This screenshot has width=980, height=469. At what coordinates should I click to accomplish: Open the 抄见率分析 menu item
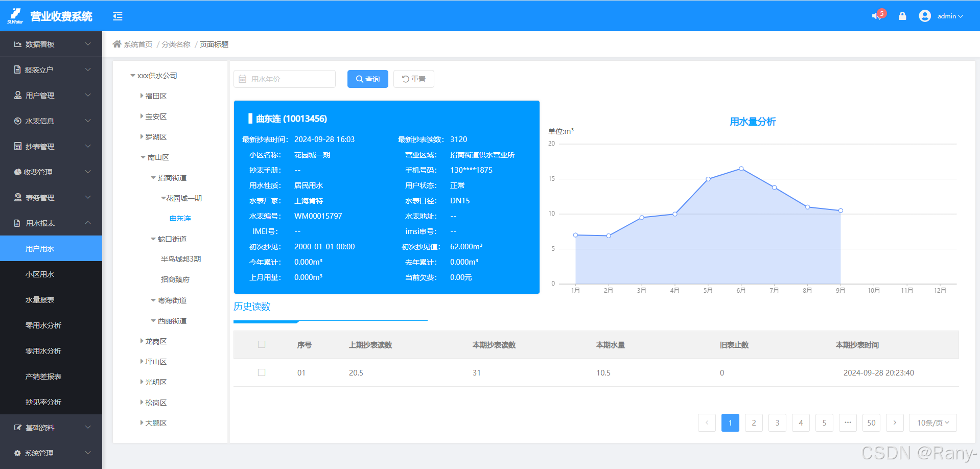pyautogui.click(x=51, y=402)
